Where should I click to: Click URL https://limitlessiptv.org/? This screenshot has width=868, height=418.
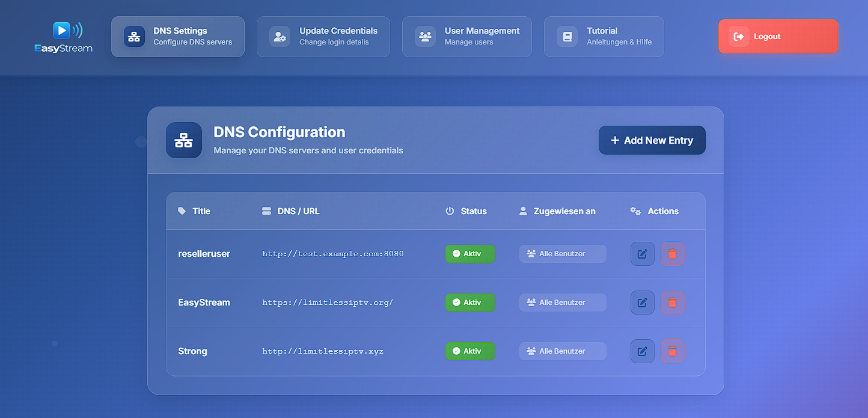(328, 303)
